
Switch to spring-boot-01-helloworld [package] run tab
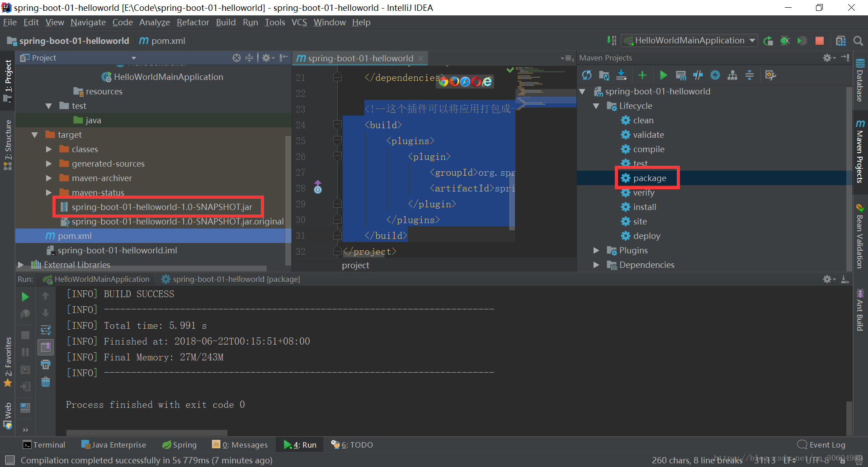231,279
